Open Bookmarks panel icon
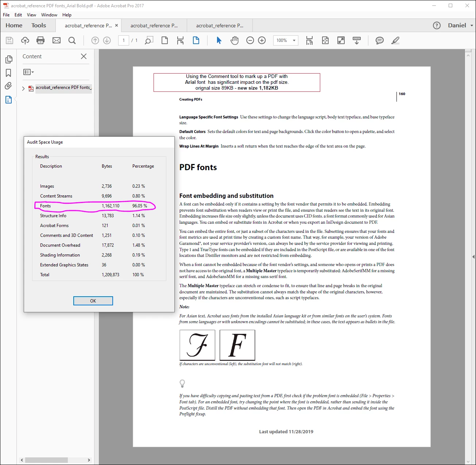Image resolution: width=476 pixels, height=465 pixels. [x=8, y=73]
